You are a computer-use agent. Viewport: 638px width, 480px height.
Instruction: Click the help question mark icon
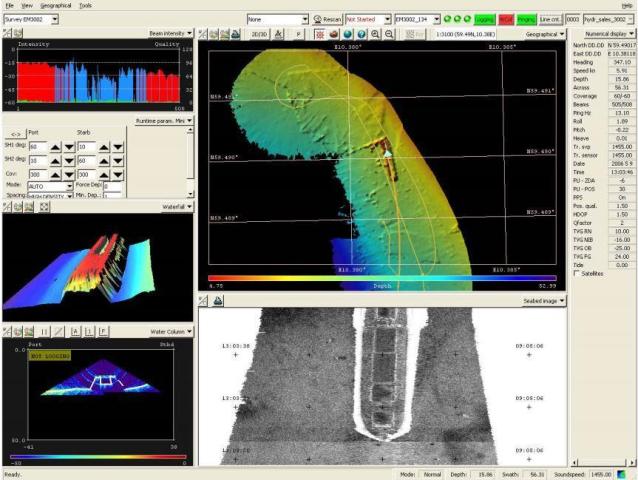click(x=361, y=33)
